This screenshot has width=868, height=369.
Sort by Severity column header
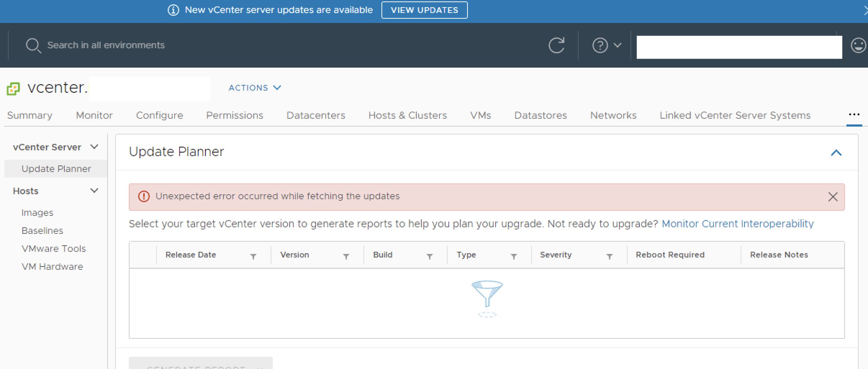pyautogui.click(x=556, y=255)
